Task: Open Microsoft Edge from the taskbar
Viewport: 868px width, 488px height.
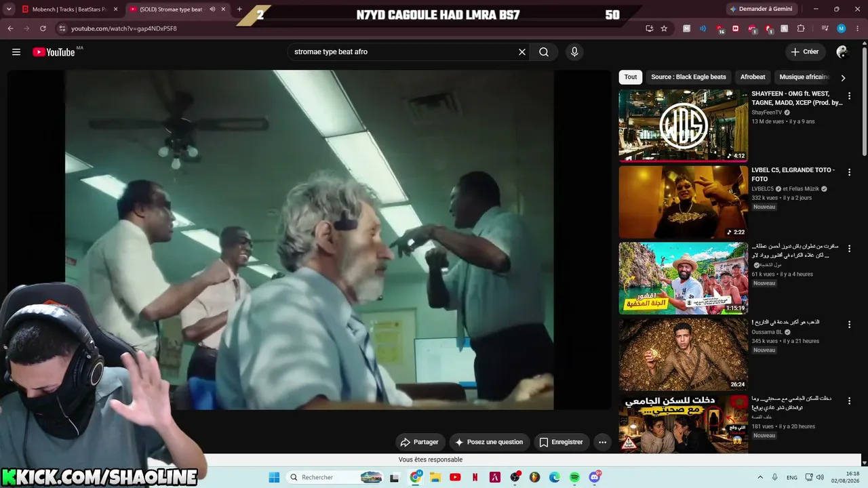Action: point(555,477)
